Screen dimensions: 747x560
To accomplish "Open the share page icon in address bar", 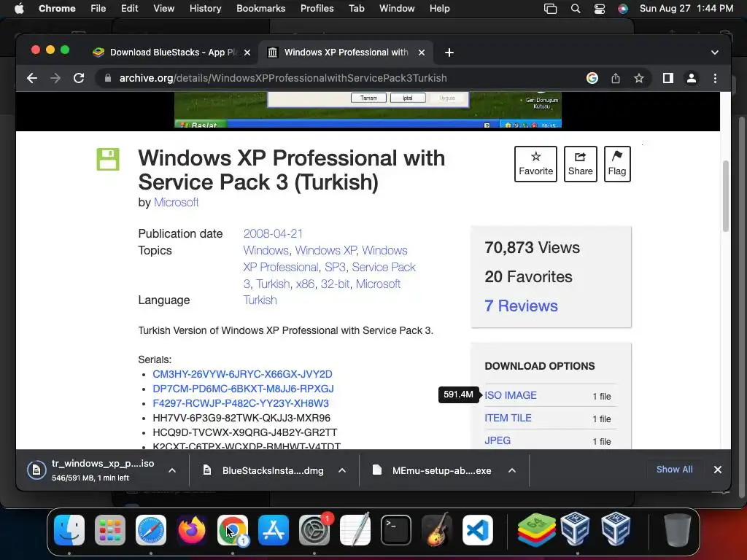I will tap(616, 78).
